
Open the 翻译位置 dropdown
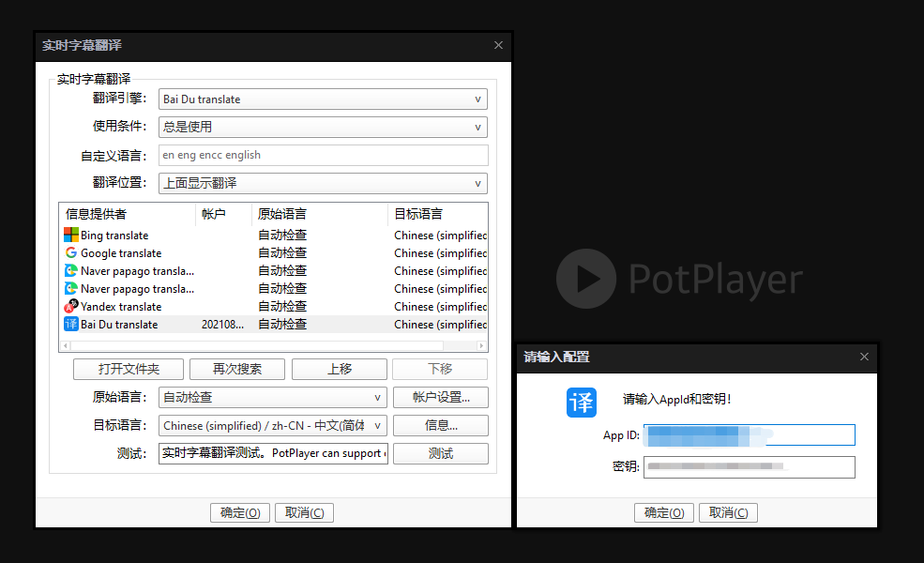(x=323, y=183)
